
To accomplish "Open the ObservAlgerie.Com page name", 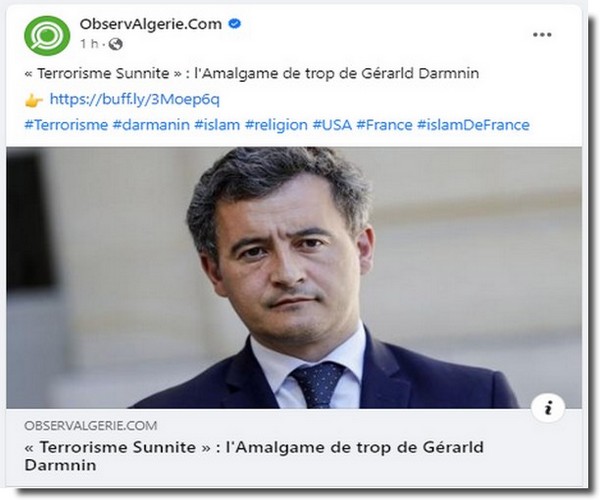I will 151,24.
